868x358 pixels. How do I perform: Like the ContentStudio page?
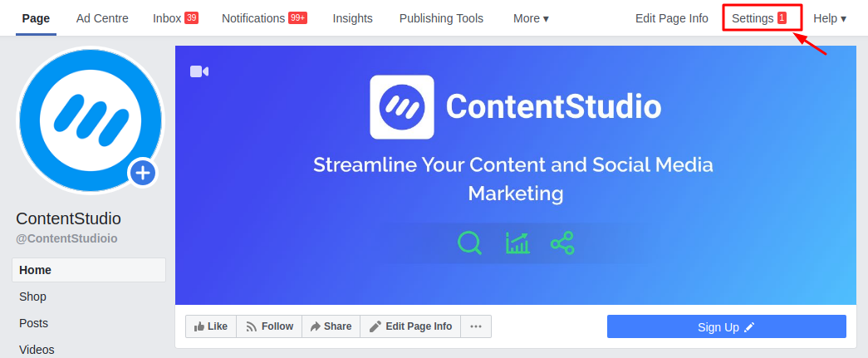(211, 326)
